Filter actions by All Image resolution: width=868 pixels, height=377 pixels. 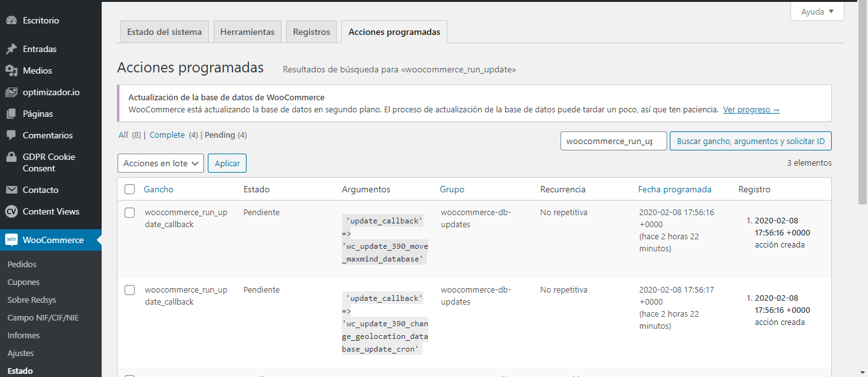tap(123, 135)
